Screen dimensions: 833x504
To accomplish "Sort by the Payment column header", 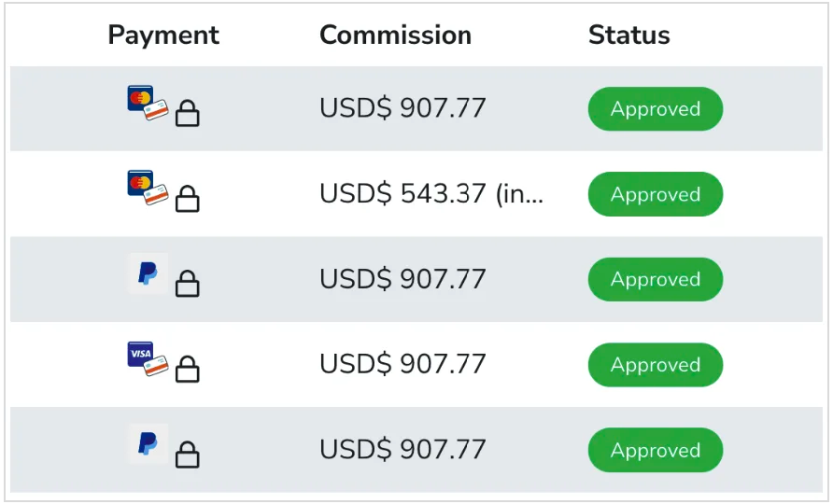I will (163, 35).
